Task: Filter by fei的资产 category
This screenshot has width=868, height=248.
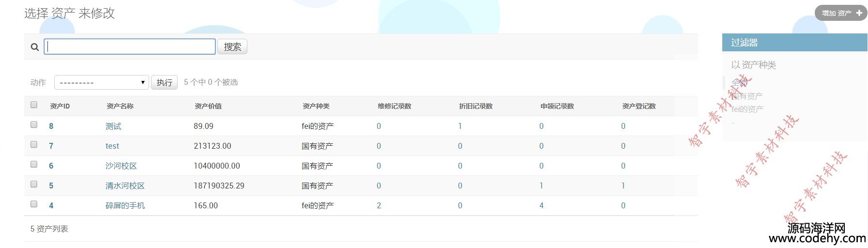Action: point(747,109)
